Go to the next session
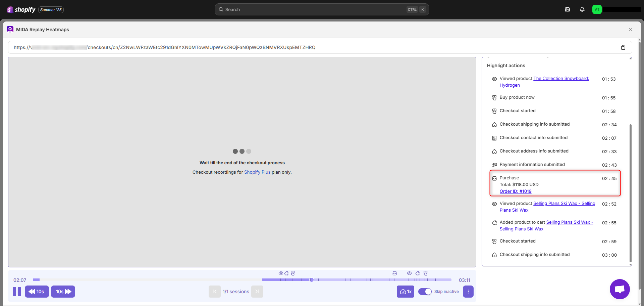 click(257, 292)
